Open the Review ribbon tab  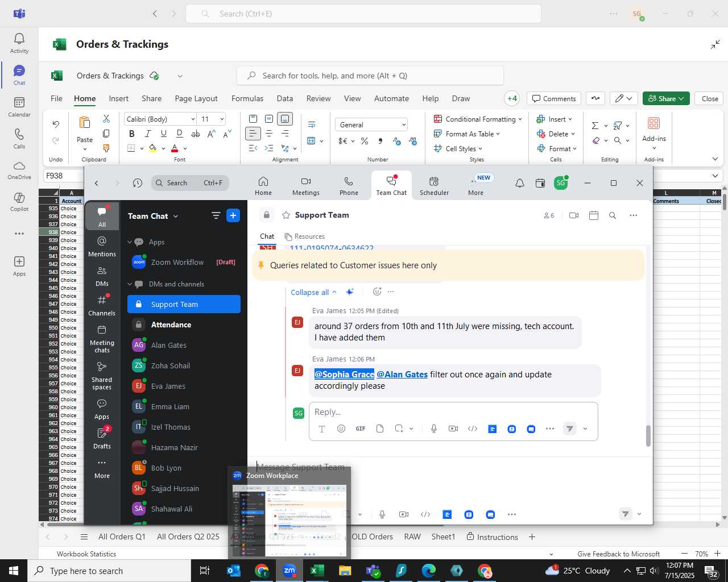[318, 98]
